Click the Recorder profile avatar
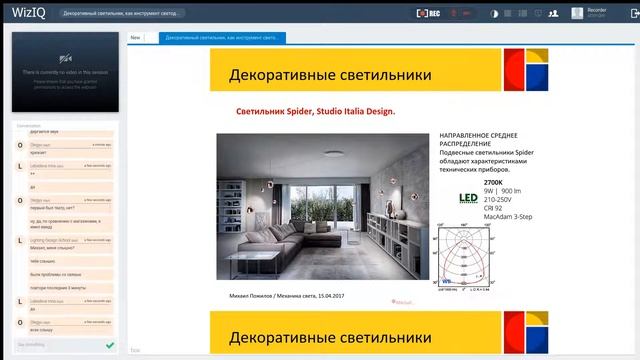The width and height of the screenshot is (640, 360). click(x=577, y=13)
